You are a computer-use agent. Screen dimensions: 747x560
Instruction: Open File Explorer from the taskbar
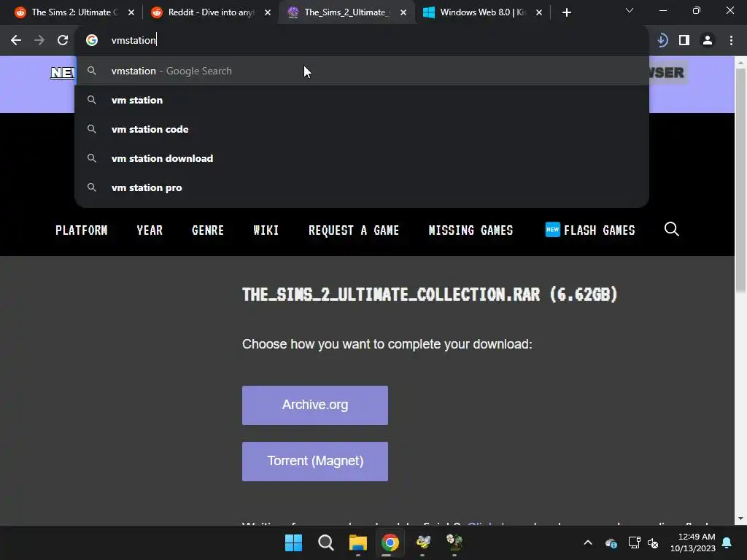(357, 542)
